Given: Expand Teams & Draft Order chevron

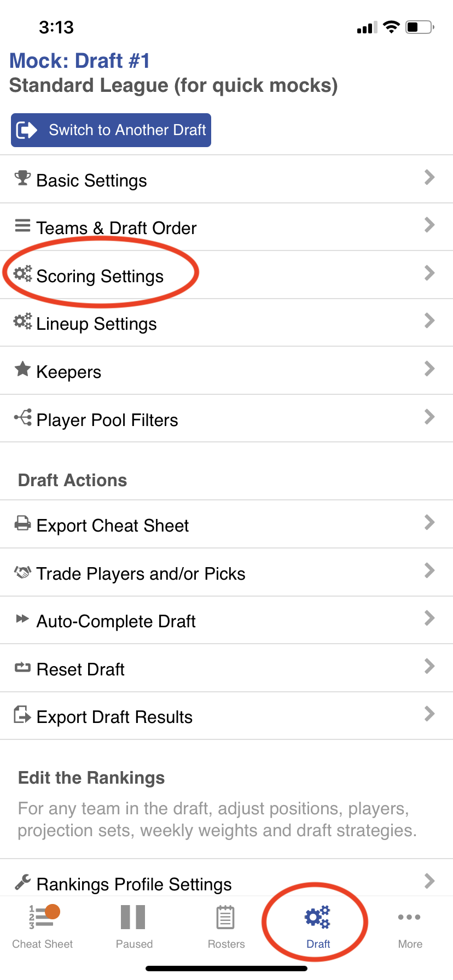Looking at the screenshot, I should [x=429, y=225].
